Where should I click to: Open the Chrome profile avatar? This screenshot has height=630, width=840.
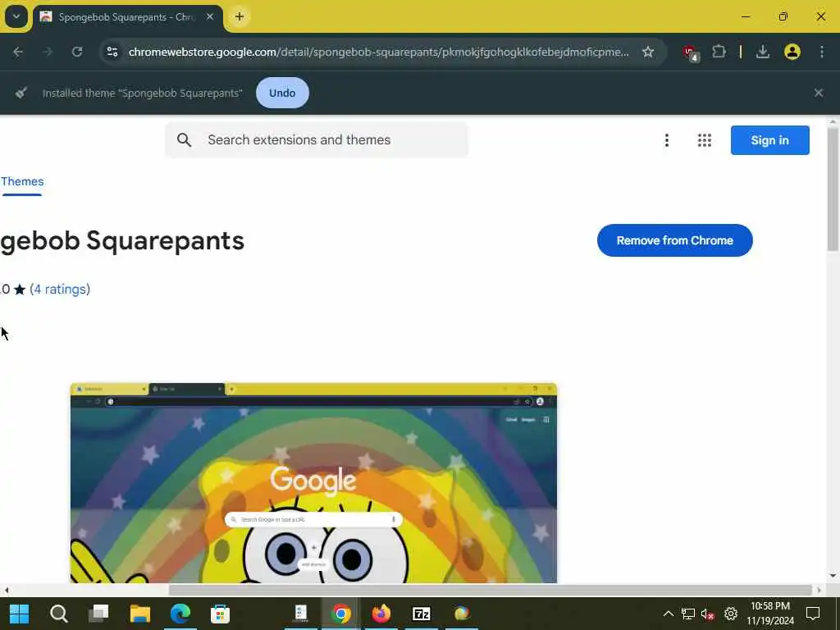(x=792, y=52)
